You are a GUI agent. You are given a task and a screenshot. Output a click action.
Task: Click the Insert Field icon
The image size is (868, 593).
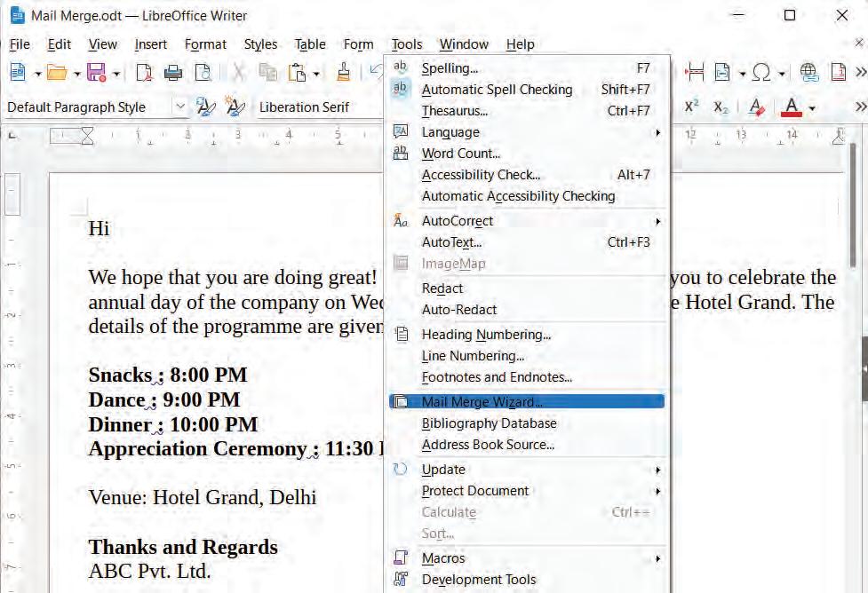pyautogui.click(x=722, y=73)
